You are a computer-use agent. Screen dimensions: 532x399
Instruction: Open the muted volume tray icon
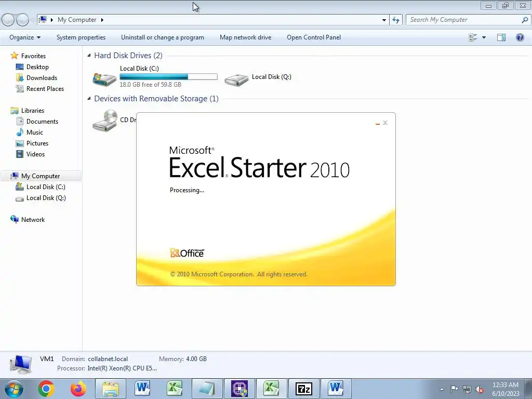click(x=480, y=389)
